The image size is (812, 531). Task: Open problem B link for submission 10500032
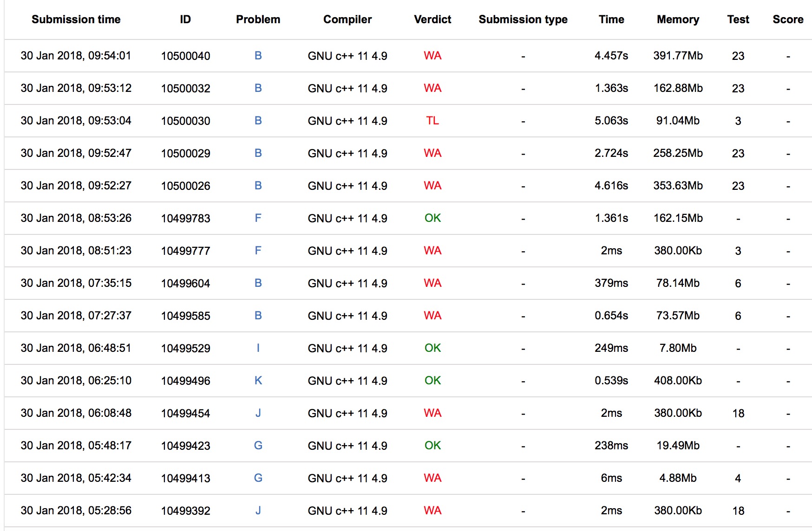pyautogui.click(x=258, y=88)
